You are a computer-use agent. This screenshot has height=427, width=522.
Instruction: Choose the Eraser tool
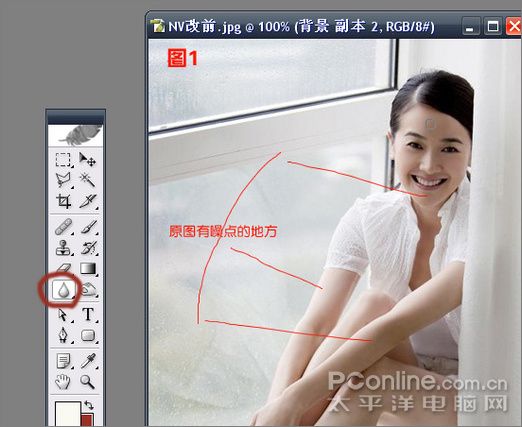pyautogui.click(x=63, y=268)
